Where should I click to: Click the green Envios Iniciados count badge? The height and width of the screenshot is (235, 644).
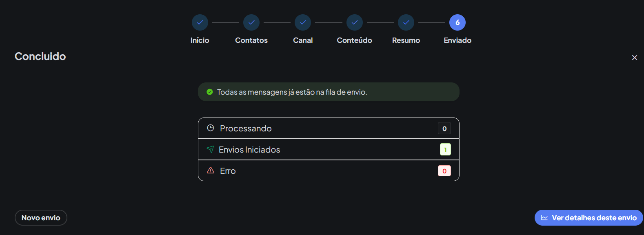(x=445, y=150)
